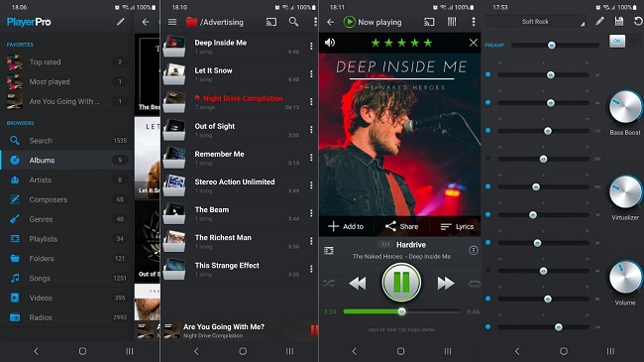Tap Share button
The image size is (644, 362).
[401, 226]
